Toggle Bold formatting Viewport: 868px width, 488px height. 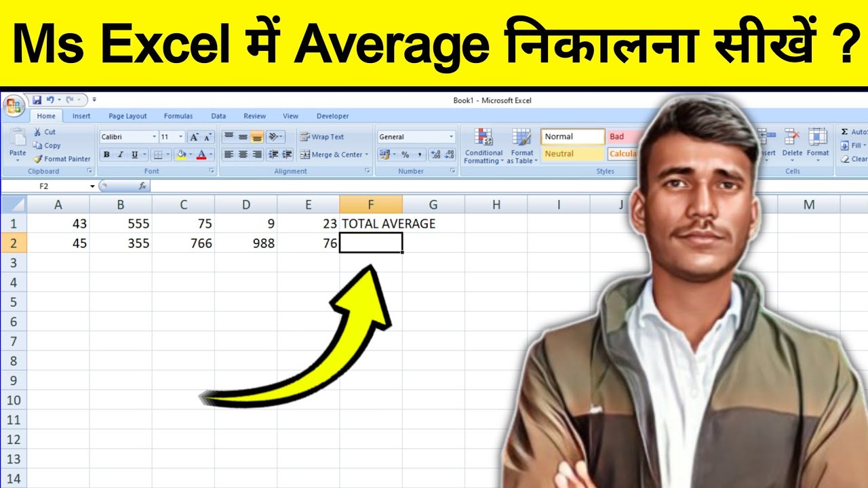coord(106,155)
